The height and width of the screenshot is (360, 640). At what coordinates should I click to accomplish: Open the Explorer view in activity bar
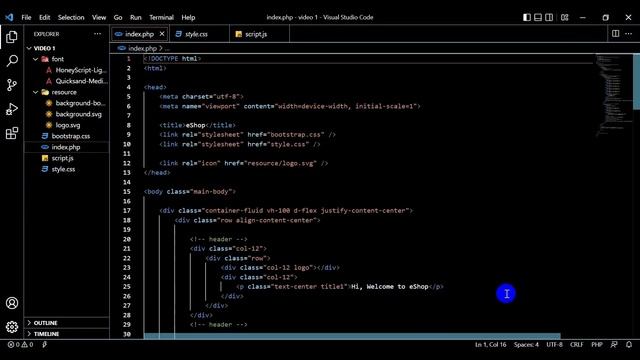pos(12,37)
